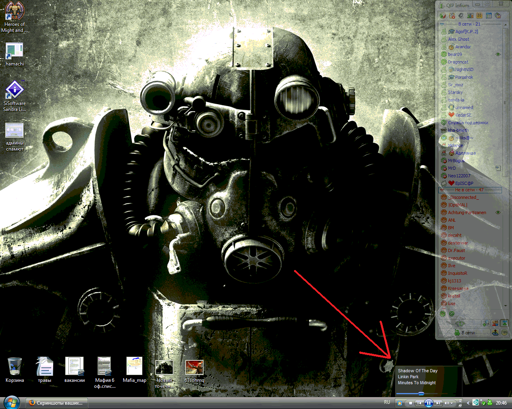Click the green QIP flower tray icon
Image resolution: width=512 pixels, height=409 pixels.
(x=489, y=403)
